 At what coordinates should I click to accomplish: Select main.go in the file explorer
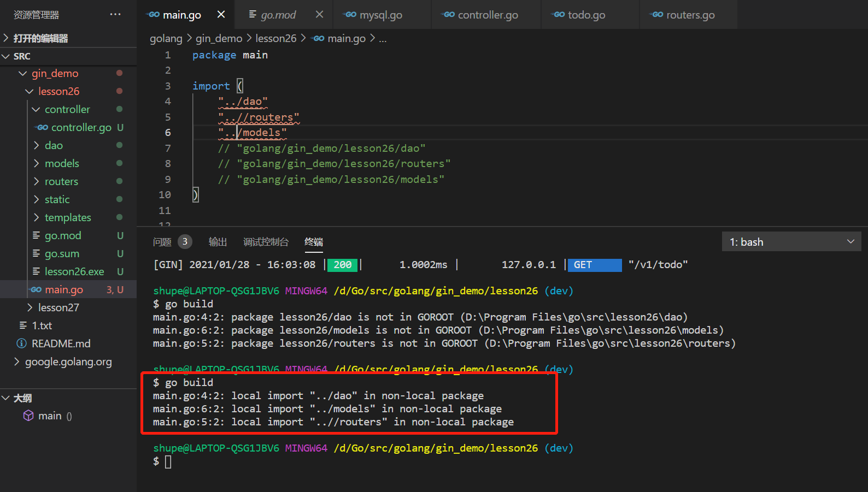64,289
